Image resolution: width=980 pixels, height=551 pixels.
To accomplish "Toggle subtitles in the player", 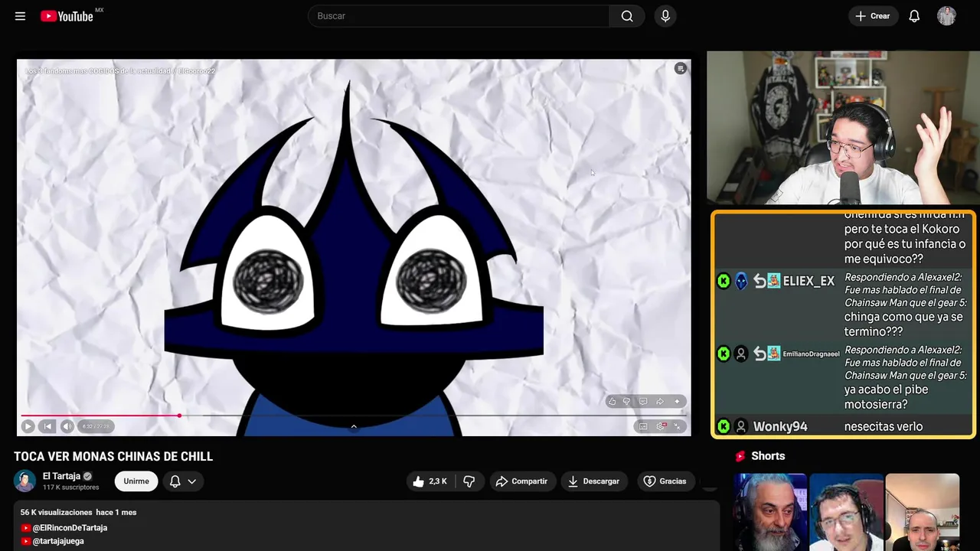I will pos(643,426).
